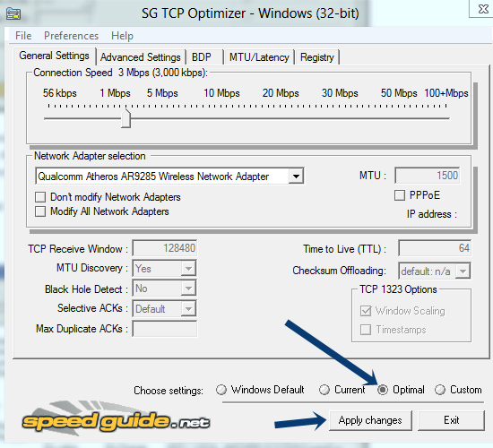Click the Exit button
Viewport: 493px width, 448px height.
(452, 420)
